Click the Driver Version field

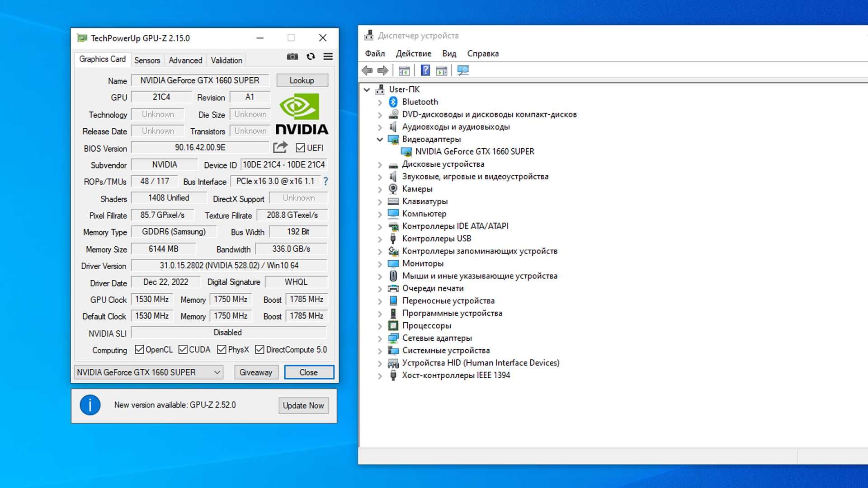pyautogui.click(x=229, y=266)
